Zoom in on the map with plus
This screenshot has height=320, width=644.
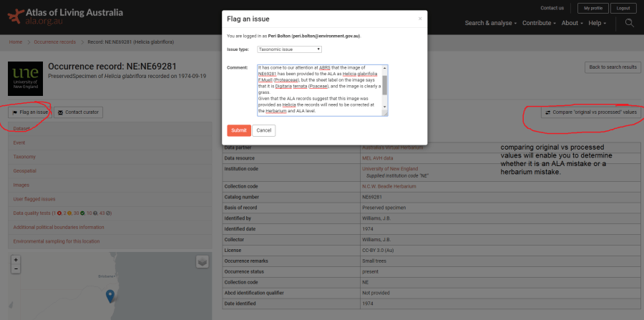16,260
